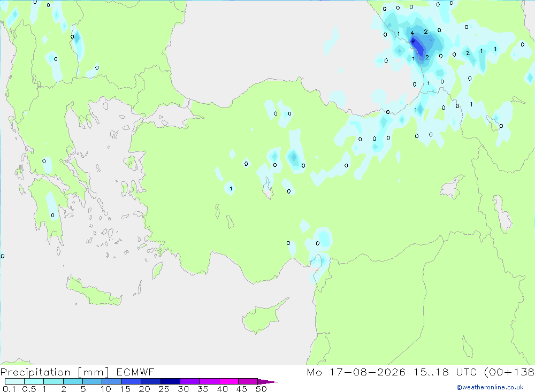Select the 30–35 mm violet legend swatch
535x392 pixels.
pyautogui.click(x=190, y=381)
